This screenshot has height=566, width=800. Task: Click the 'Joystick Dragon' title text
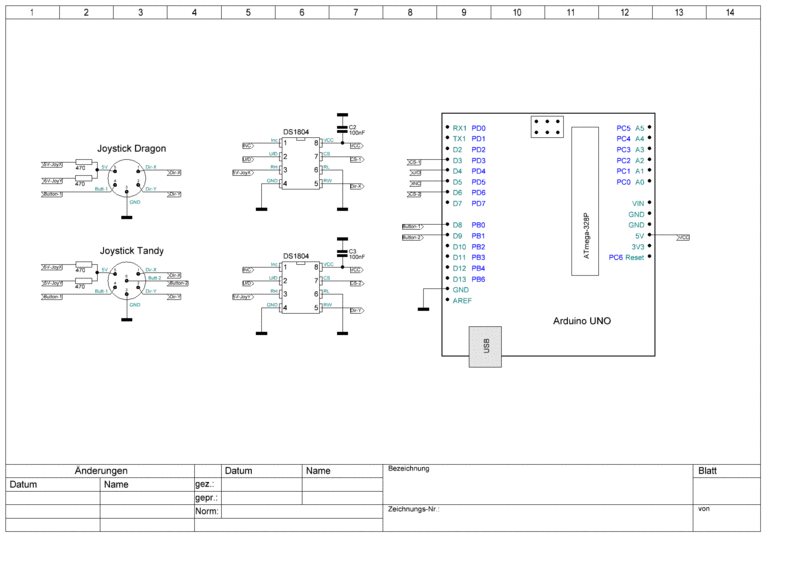point(132,149)
